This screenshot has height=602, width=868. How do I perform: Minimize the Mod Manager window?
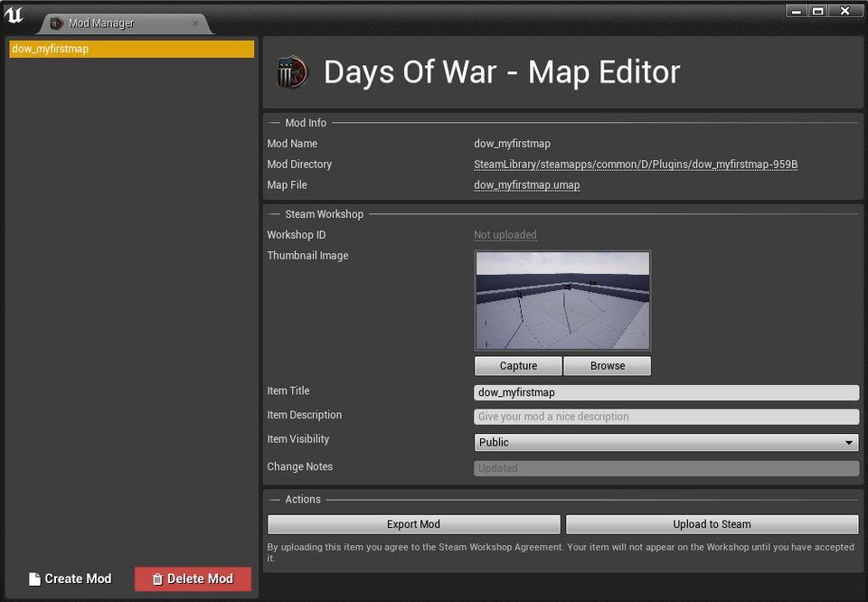pos(796,11)
